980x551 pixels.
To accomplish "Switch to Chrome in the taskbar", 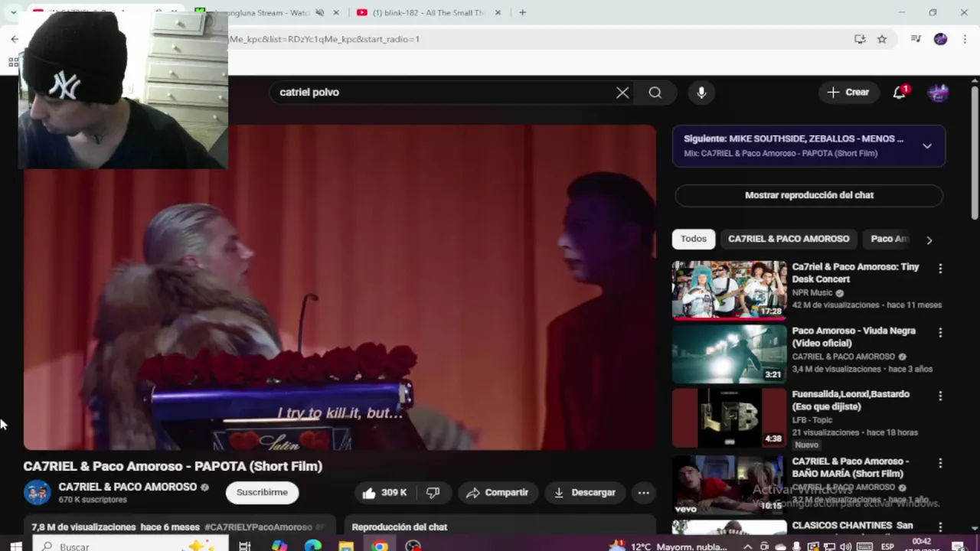I will [x=380, y=546].
